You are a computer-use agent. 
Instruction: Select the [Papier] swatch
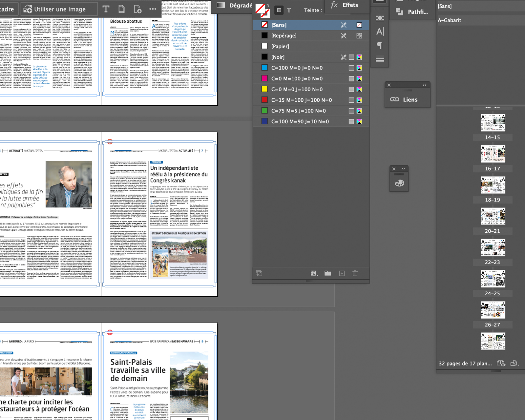(280, 46)
